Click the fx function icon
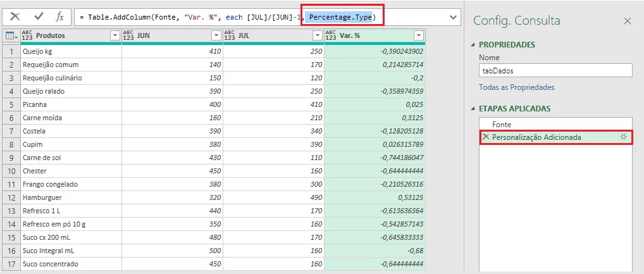644x274 pixels. [60, 16]
